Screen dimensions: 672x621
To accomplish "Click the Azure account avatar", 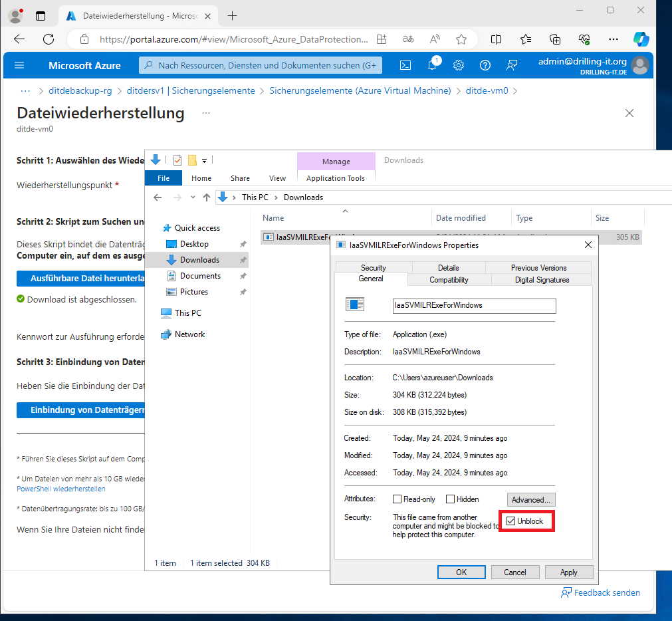I will coord(640,66).
